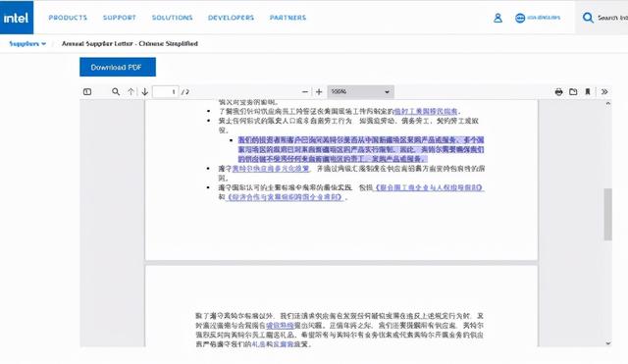The image size is (628, 364).
Task: Open the Support menu
Action: pos(120,18)
